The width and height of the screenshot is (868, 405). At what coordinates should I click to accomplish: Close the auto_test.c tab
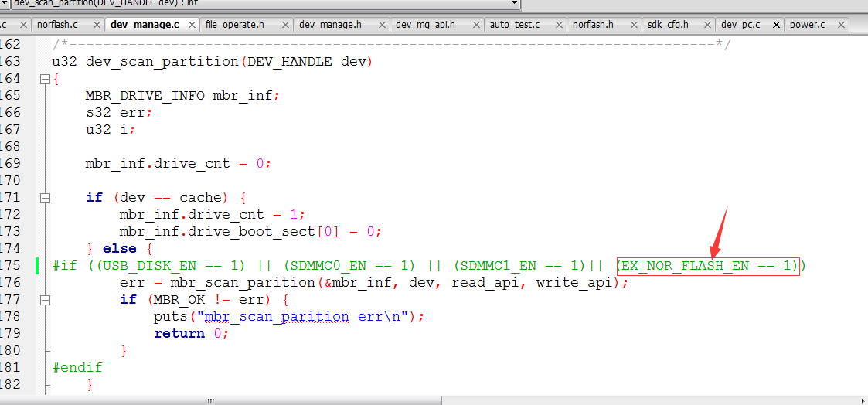click(559, 25)
